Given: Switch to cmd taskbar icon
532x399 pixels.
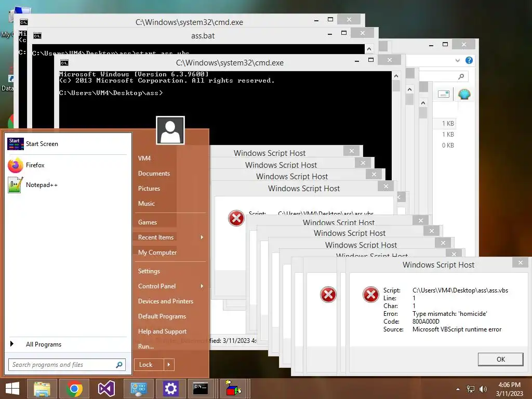Looking at the screenshot, I should 201,389.
